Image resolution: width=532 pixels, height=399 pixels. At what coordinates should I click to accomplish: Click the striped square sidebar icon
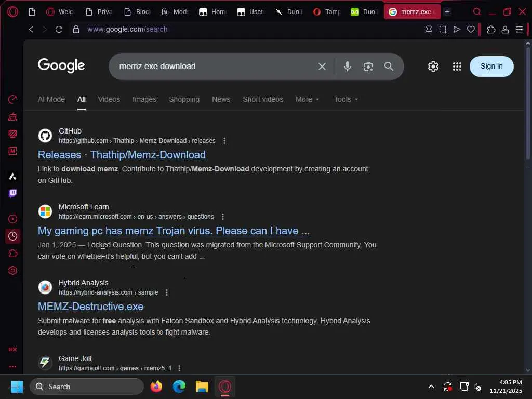[x=12, y=134]
